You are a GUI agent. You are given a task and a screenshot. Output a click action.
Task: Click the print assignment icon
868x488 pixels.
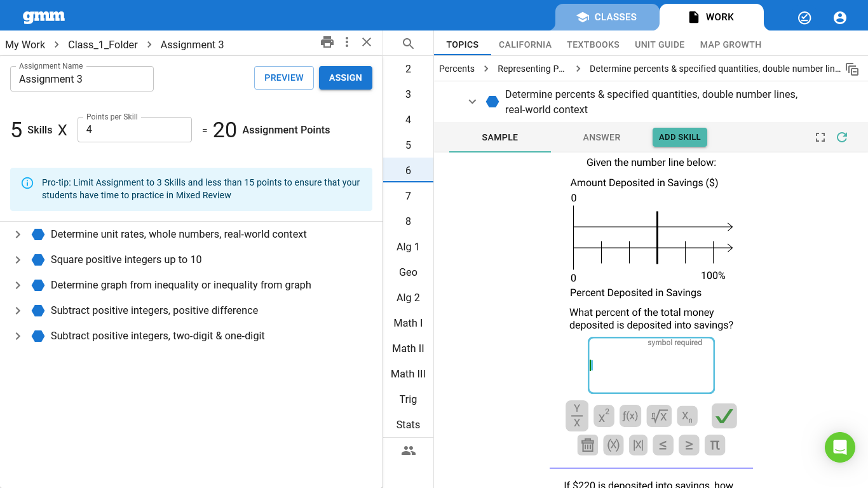pyautogui.click(x=327, y=43)
